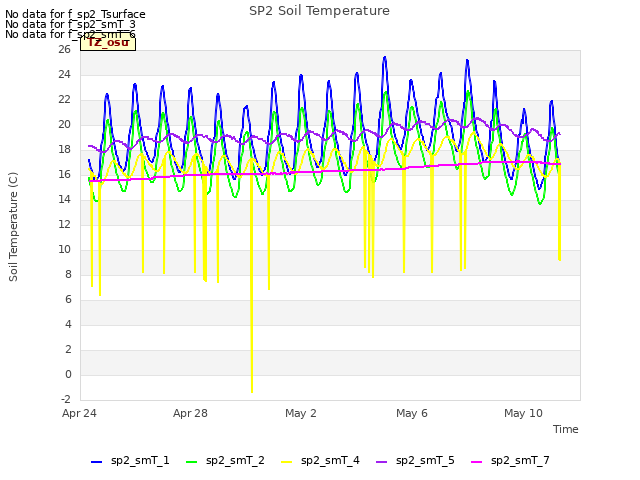Toggle the sp2_smT_4 legend entry
This screenshot has width=640, height=480.
(x=320, y=461)
